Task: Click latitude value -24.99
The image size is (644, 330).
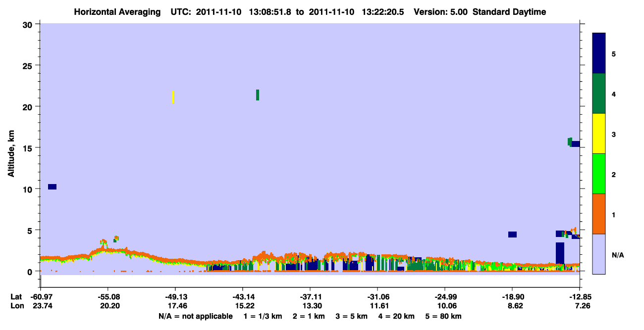Action: point(445,296)
